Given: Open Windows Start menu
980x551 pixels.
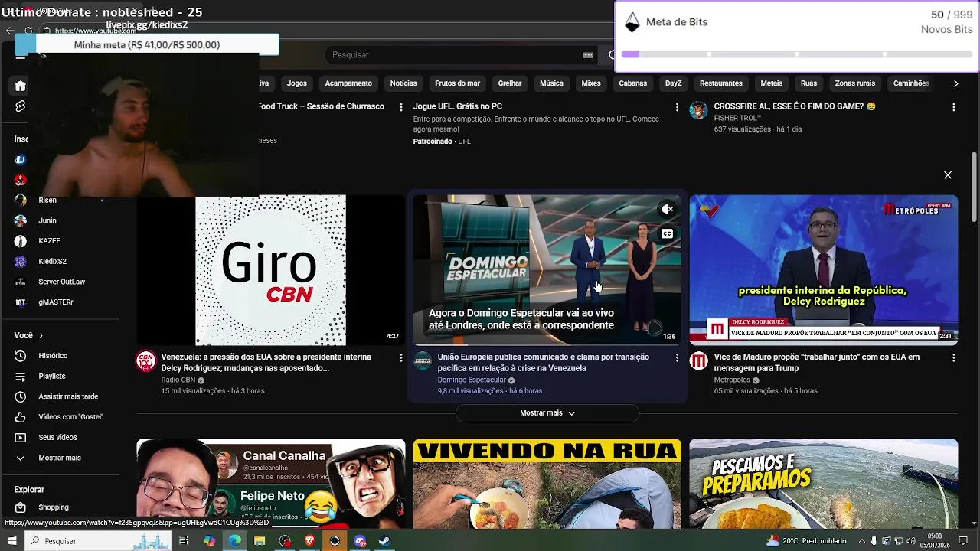Looking at the screenshot, I should (11, 541).
